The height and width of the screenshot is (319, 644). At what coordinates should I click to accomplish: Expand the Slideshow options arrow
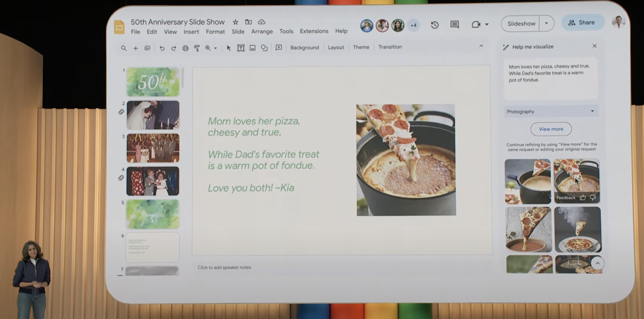pos(546,23)
